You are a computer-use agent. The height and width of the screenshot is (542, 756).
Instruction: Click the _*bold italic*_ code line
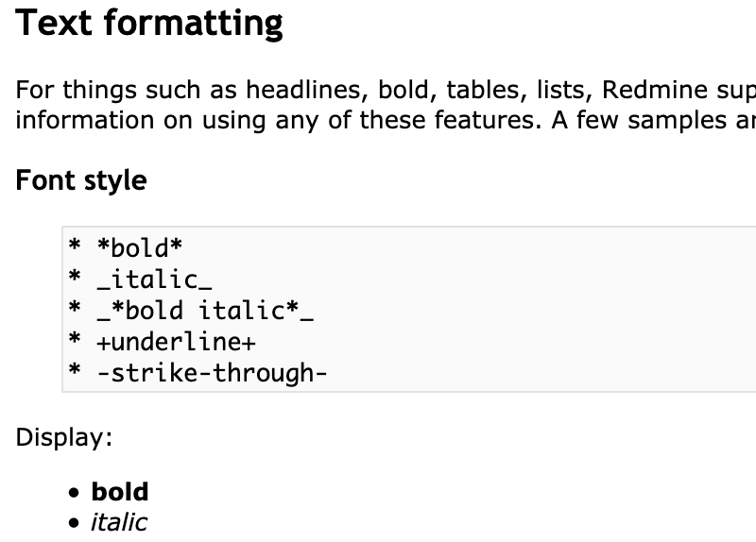[191, 311]
